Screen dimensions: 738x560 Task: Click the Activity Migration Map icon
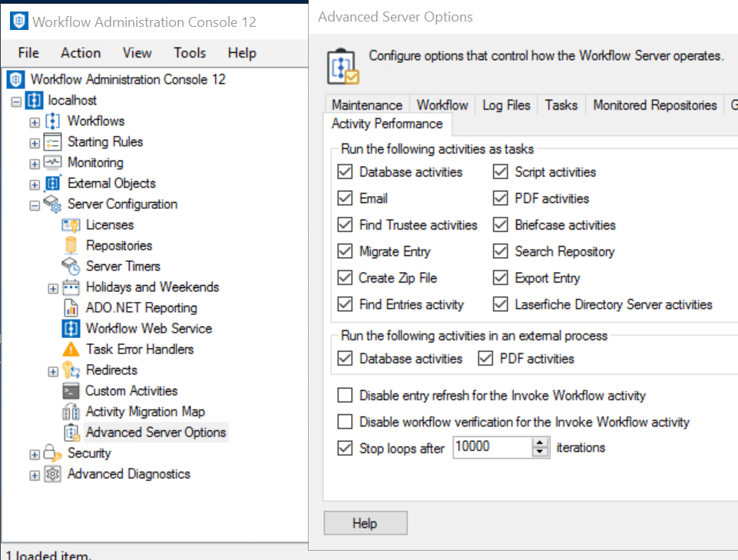pyautogui.click(x=71, y=412)
